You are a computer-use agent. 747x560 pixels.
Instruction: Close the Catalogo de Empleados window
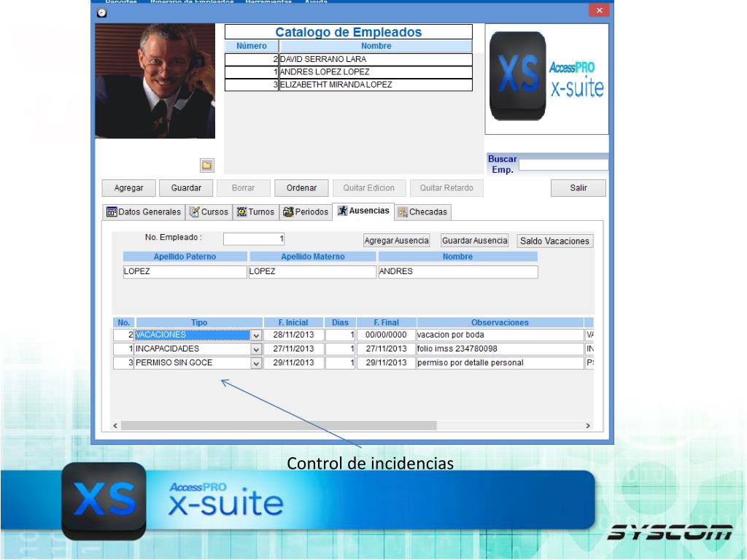pos(600,10)
